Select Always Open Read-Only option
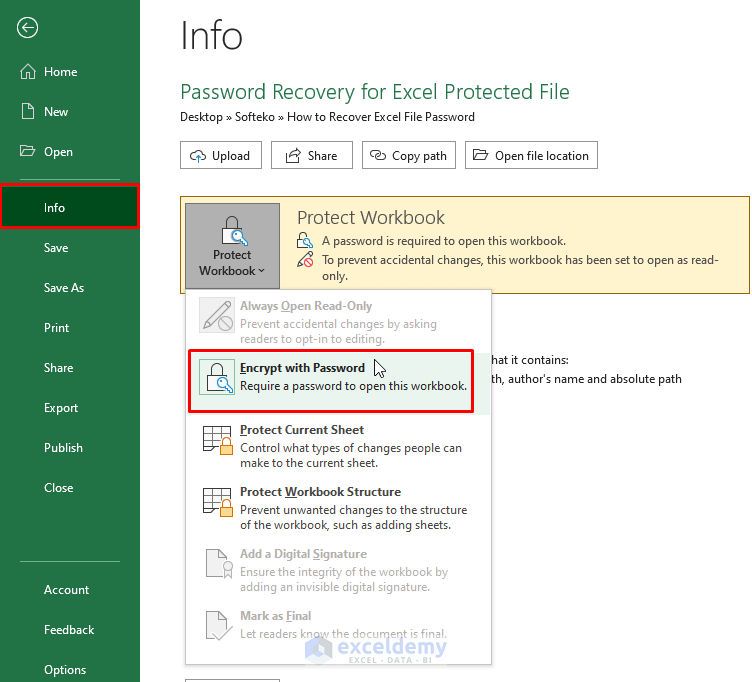 point(338,321)
